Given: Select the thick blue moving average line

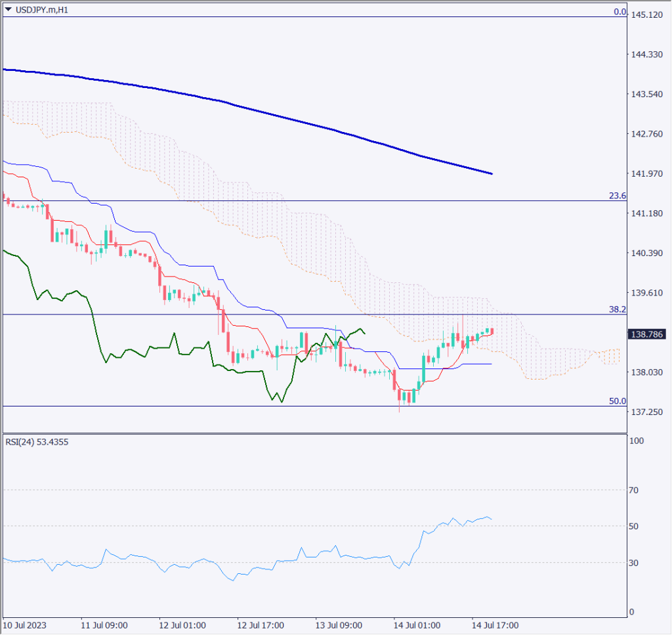Looking at the screenshot, I should pyautogui.click(x=262, y=112).
